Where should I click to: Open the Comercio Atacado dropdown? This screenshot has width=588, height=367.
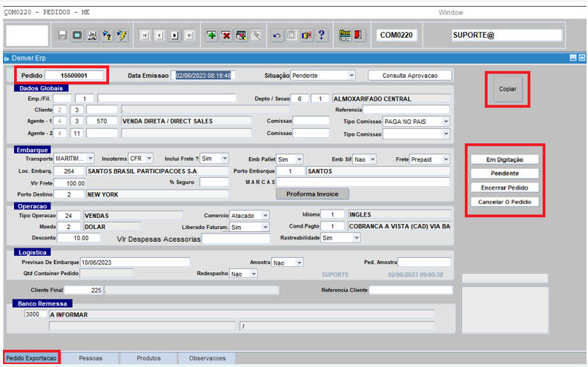(x=265, y=216)
